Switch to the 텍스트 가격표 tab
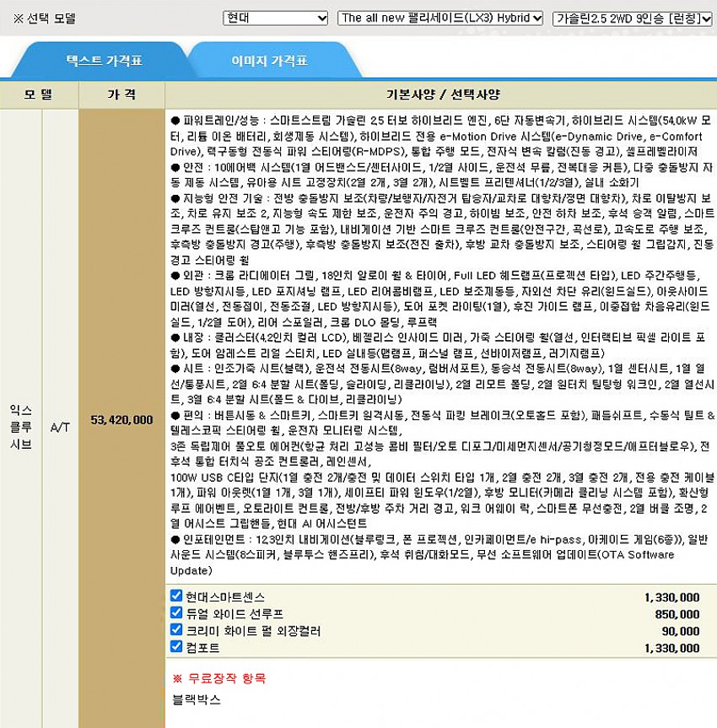Viewport: 717px width, 728px height. click(104, 61)
